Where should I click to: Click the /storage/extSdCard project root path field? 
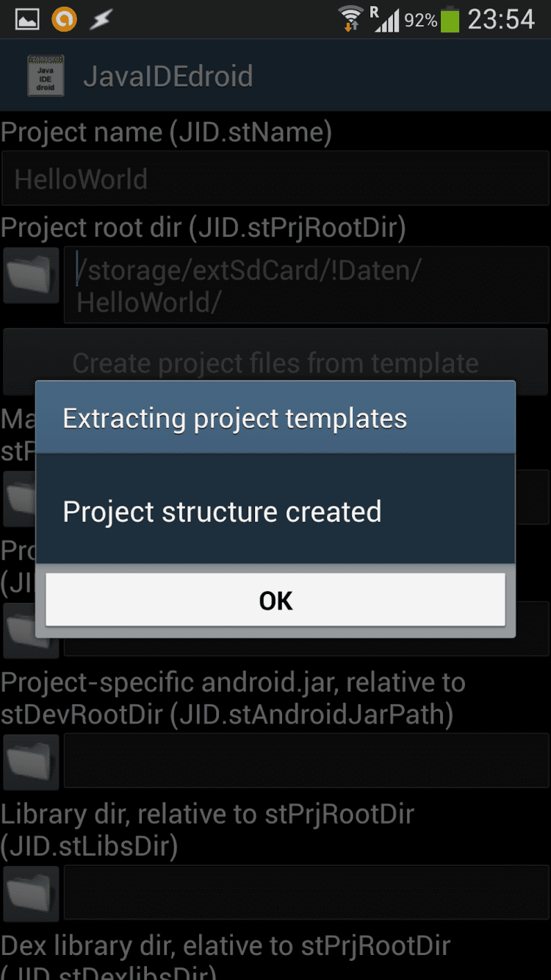point(306,285)
